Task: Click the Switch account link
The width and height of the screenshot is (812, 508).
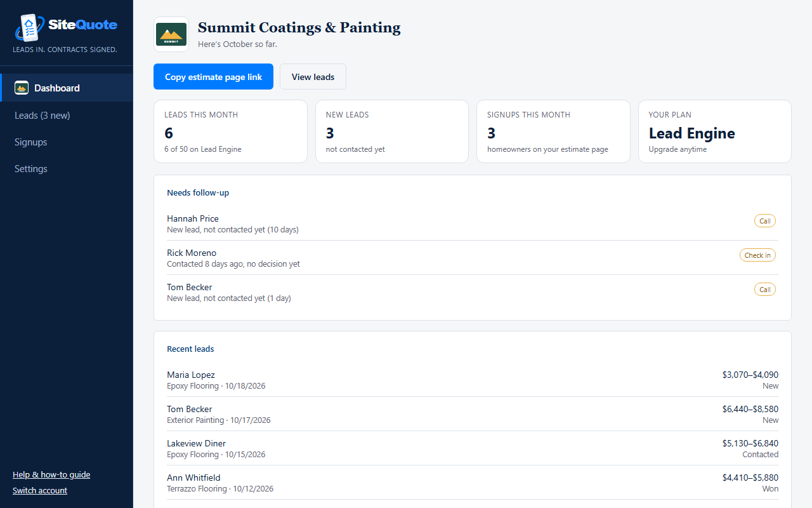Action: pos(40,490)
